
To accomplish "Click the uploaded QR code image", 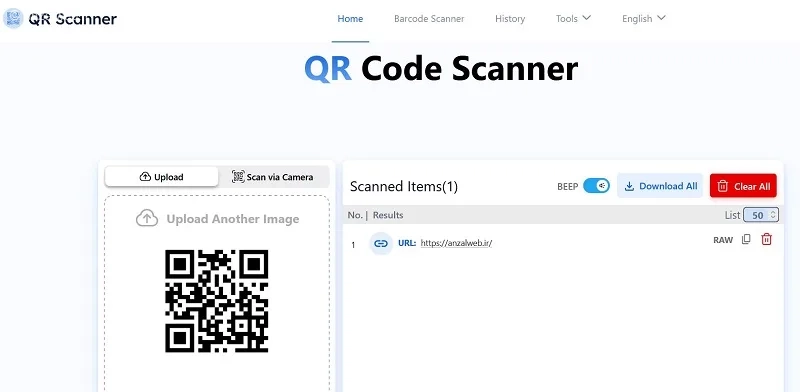I will (x=216, y=301).
